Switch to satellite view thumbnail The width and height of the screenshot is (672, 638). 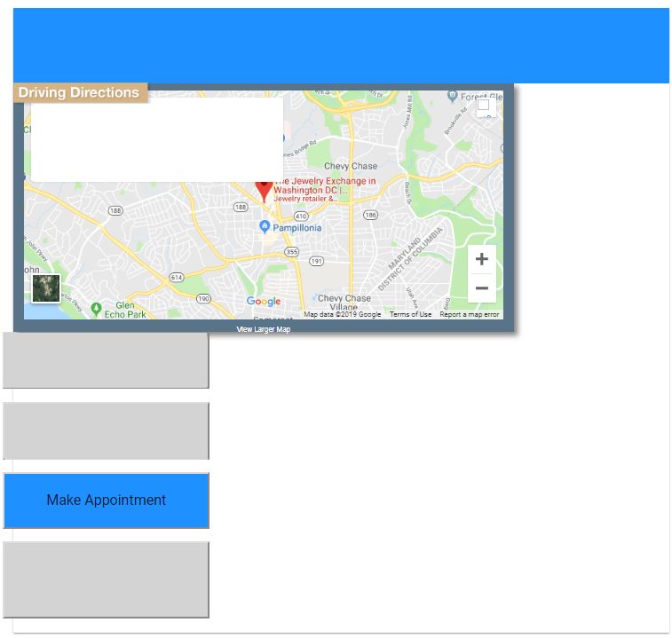pyautogui.click(x=46, y=288)
